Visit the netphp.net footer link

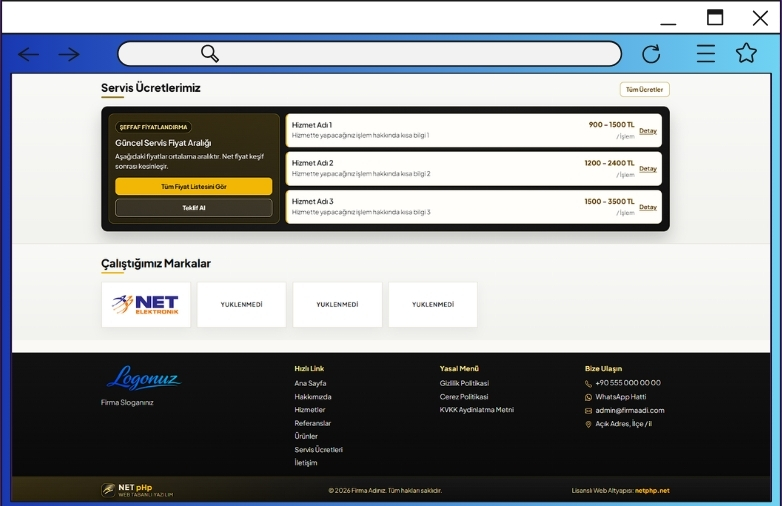point(652,491)
